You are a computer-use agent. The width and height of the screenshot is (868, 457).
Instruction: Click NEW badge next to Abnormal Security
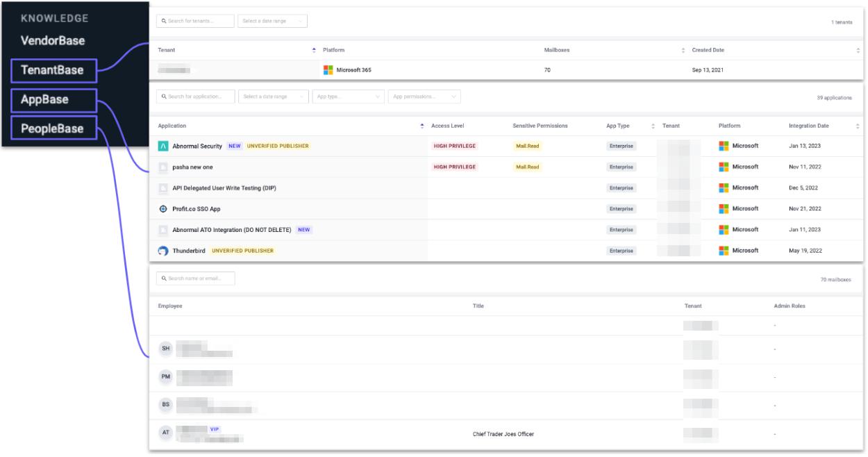(x=235, y=146)
